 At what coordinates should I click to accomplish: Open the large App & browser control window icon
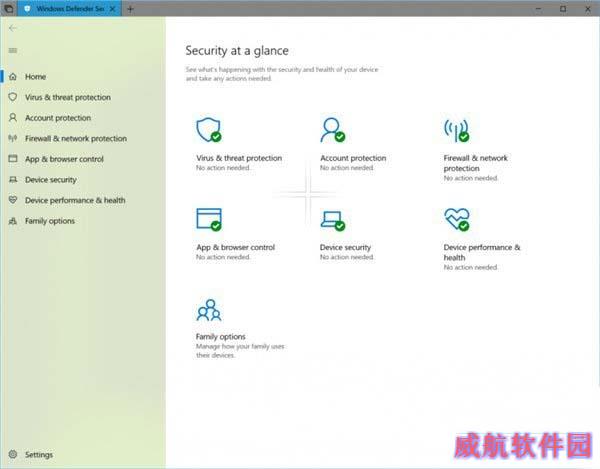click(209, 219)
